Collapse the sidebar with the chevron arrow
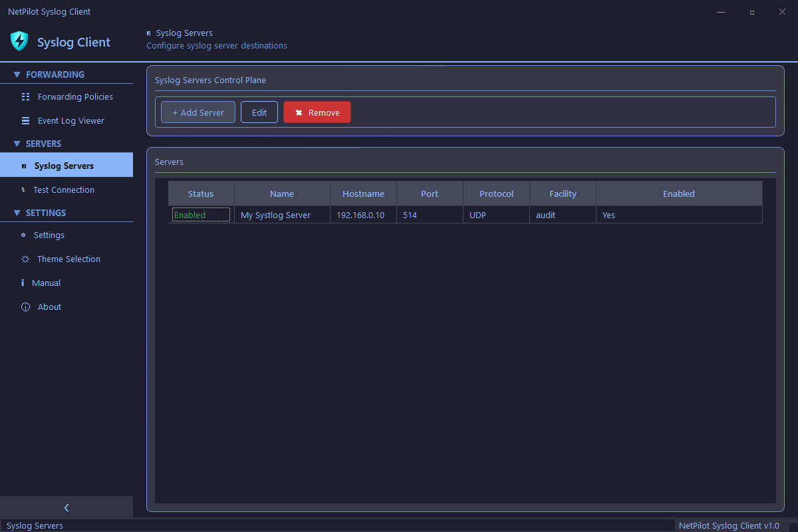Viewport: 798px width, 532px height. click(x=66, y=507)
